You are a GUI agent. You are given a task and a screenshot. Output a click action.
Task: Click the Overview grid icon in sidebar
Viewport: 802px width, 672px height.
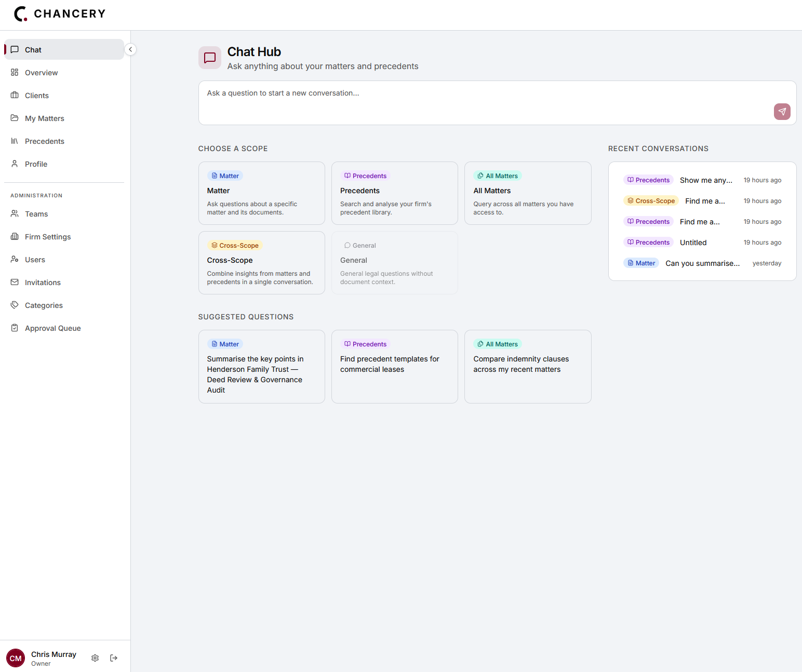(x=15, y=73)
